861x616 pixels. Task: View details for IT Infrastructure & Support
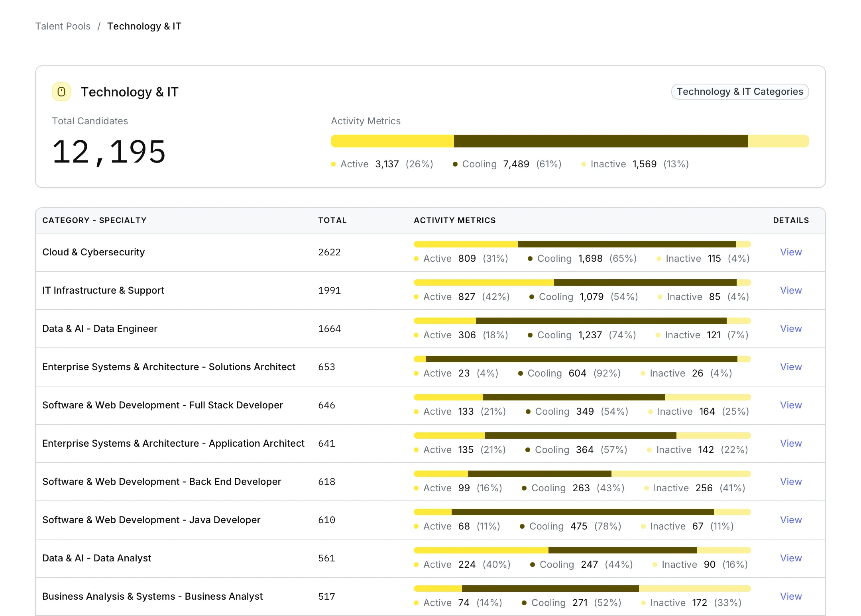click(790, 290)
